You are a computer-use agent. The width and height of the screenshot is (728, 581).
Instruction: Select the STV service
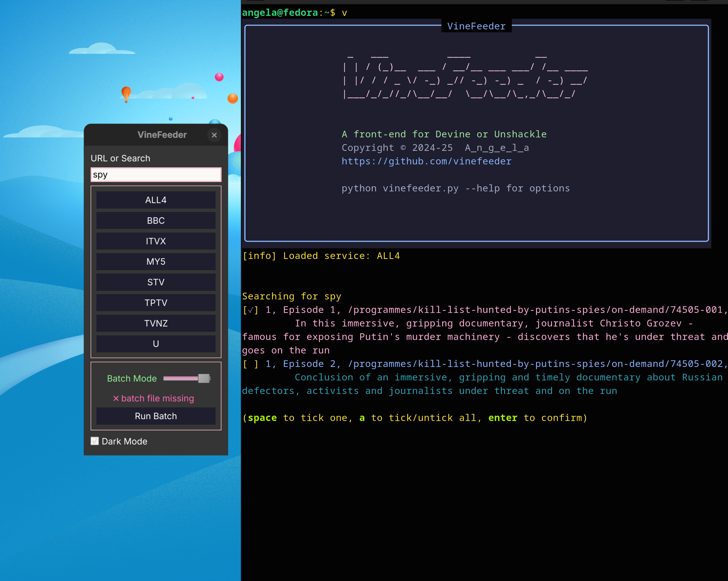[156, 282]
